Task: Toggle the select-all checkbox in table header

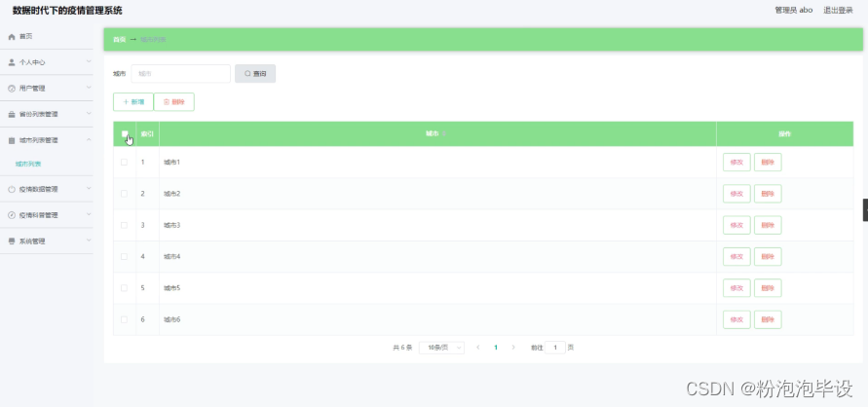Action: pyautogui.click(x=124, y=133)
